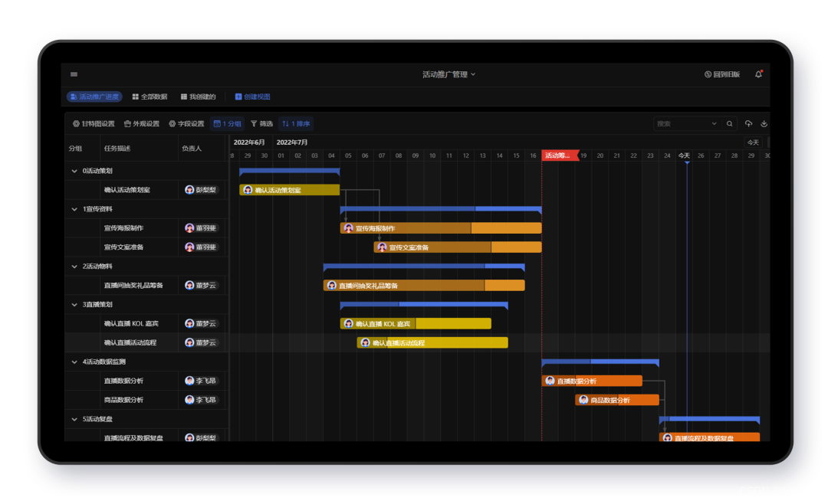Screen dimensions: 828x504
Task: Click the 任务描述 column header
Action: tap(117, 149)
